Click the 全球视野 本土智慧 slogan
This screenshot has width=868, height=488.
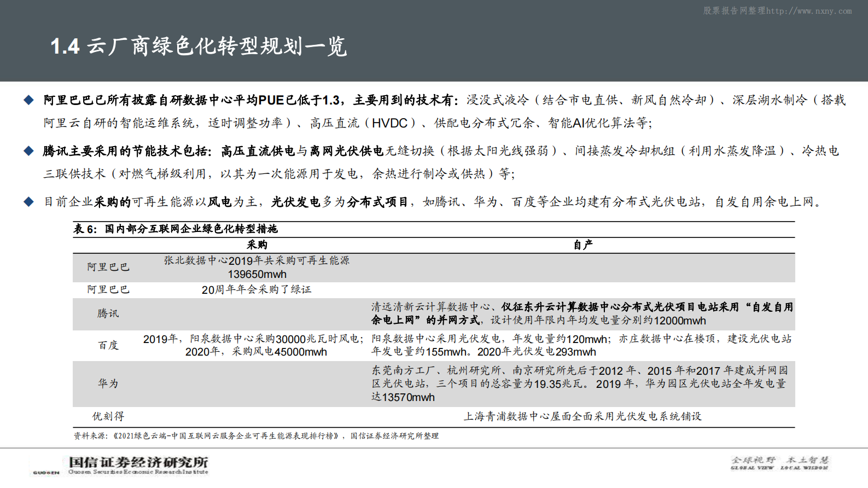(780, 463)
